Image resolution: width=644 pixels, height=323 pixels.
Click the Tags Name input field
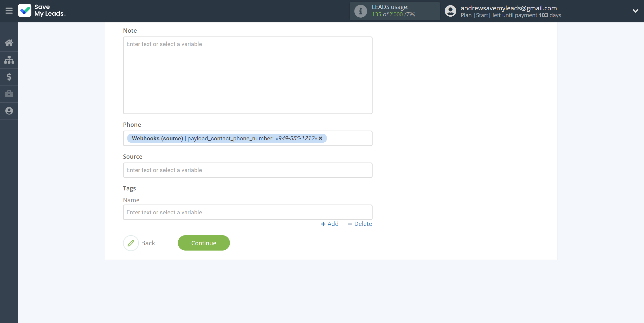click(x=248, y=212)
